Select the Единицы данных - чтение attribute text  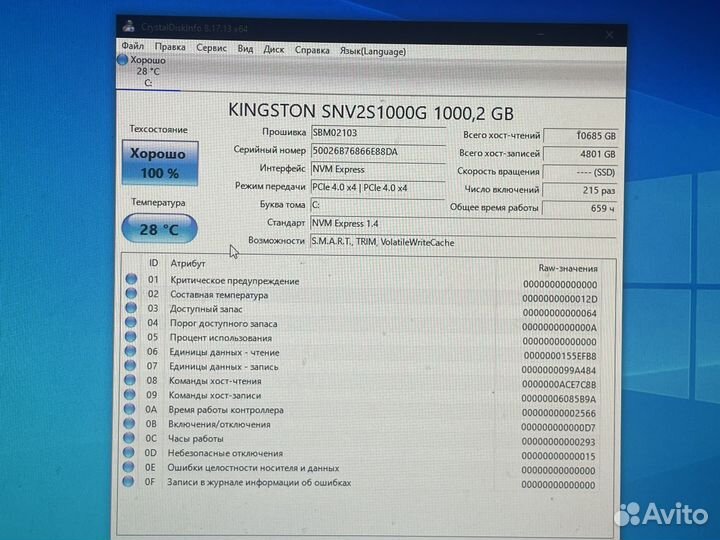click(x=225, y=353)
